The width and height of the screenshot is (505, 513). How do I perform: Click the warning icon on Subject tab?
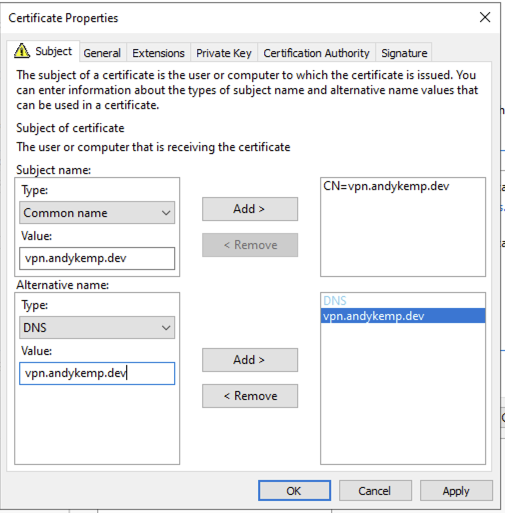click(x=22, y=51)
